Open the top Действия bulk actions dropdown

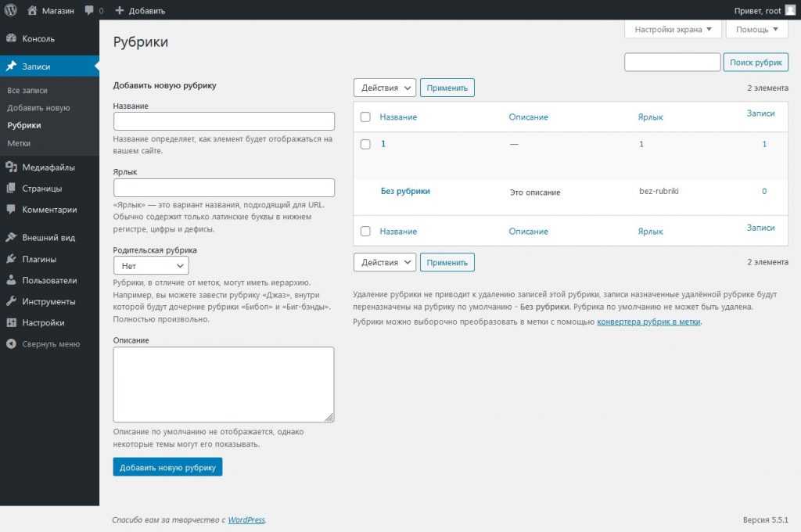(x=384, y=88)
